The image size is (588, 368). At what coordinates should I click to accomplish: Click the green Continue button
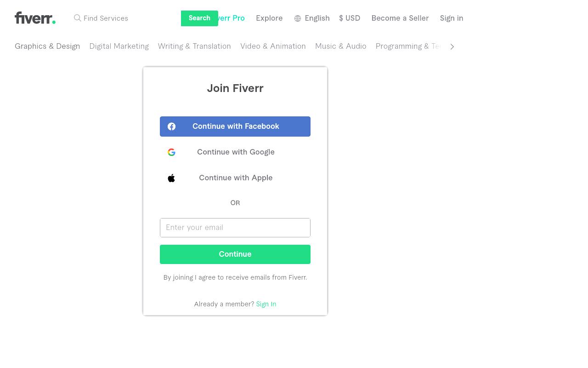point(235,254)
